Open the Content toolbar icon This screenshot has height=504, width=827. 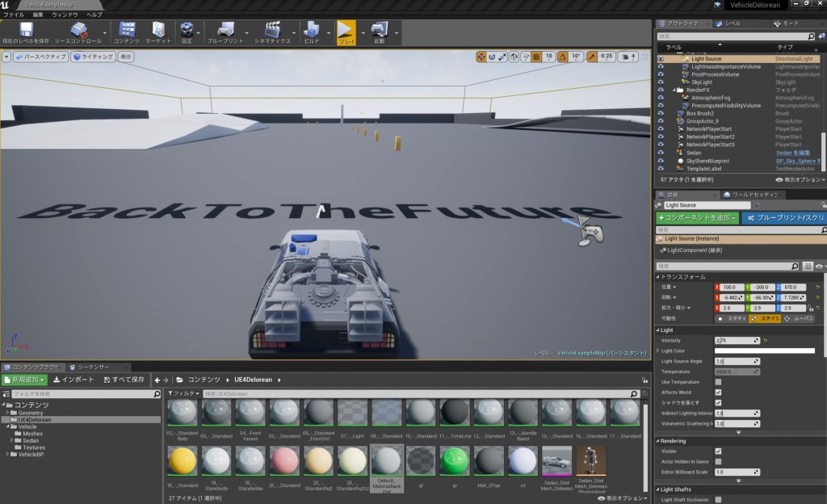tap(127, 32)
